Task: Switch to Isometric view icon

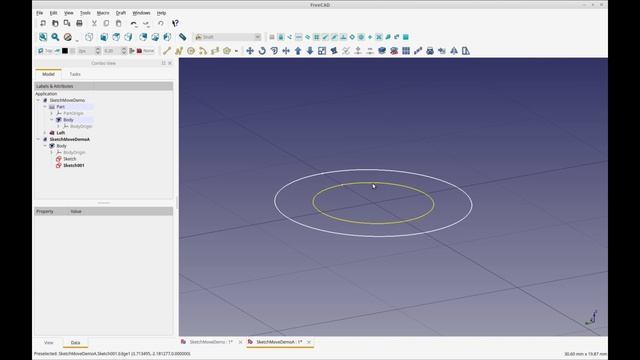Action: (x=89, y=37)
